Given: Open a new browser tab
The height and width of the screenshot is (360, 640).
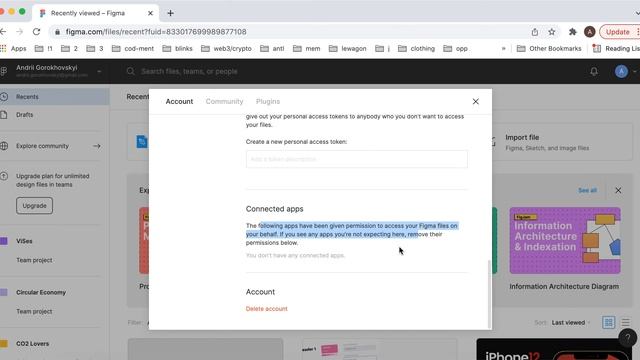Looking at the screenshot, I should (170, 13).
